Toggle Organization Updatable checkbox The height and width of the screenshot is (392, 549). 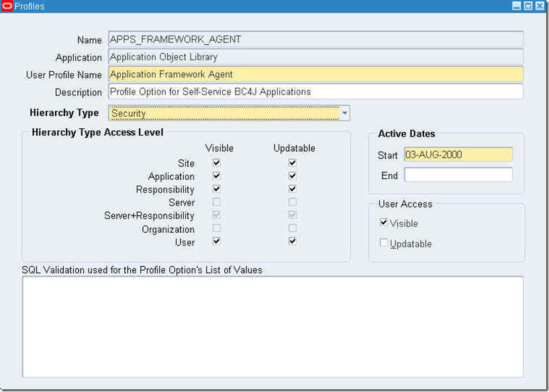pyautogui.click(x=293, y=228)
